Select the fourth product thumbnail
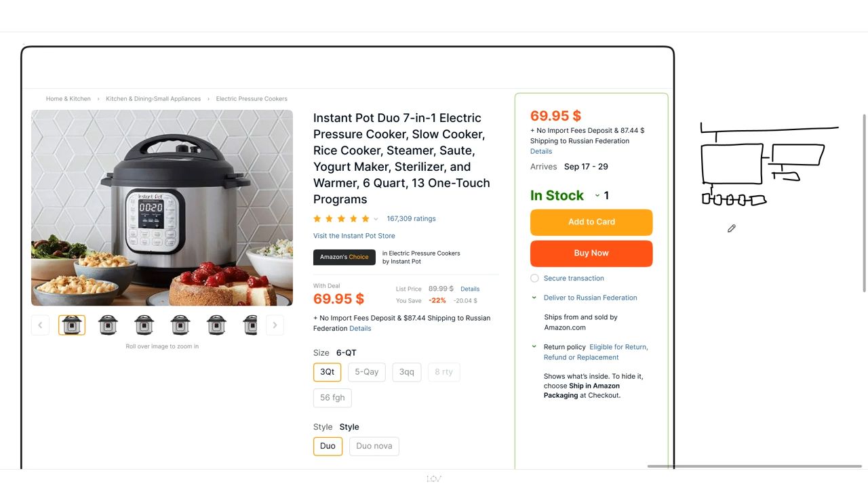 (180, 325)
